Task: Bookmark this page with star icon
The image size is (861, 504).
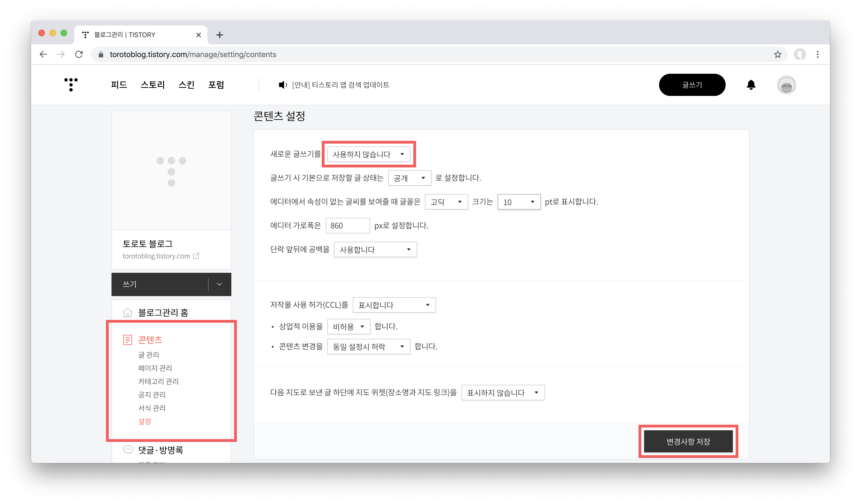Action: [777, 54]
